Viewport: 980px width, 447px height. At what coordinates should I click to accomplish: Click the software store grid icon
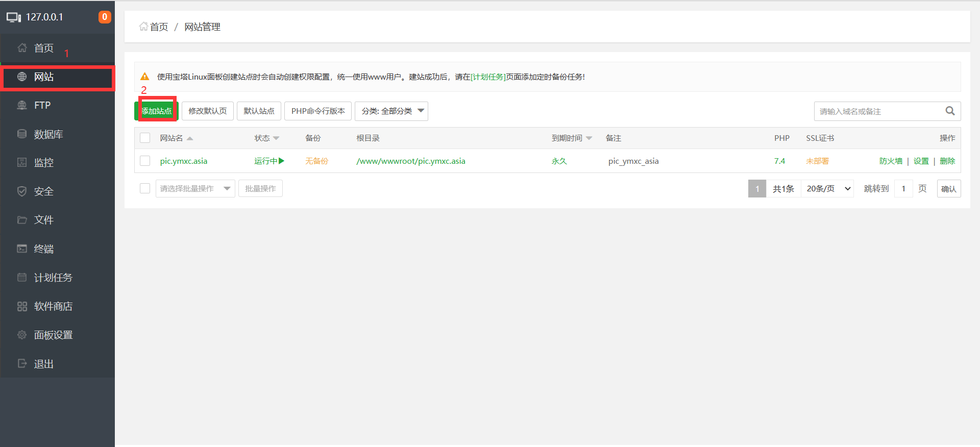click(22, 306)
